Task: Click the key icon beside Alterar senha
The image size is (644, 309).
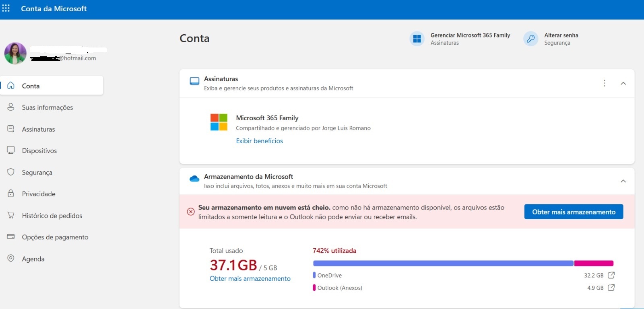Action: (x=531, y=39)
